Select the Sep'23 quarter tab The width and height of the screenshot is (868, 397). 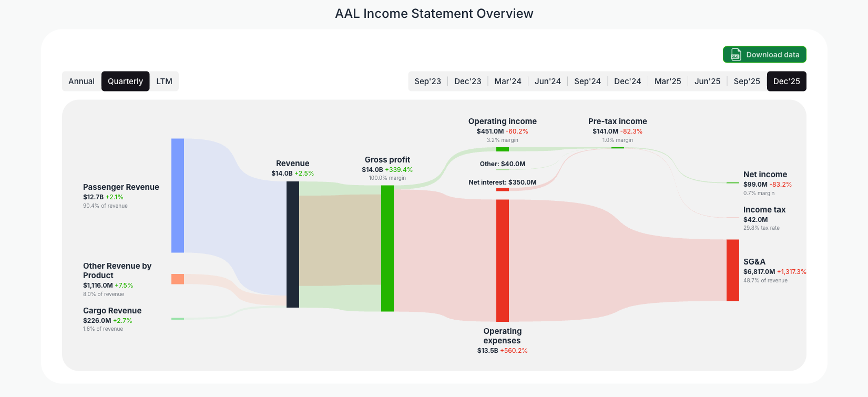[428, 81]
